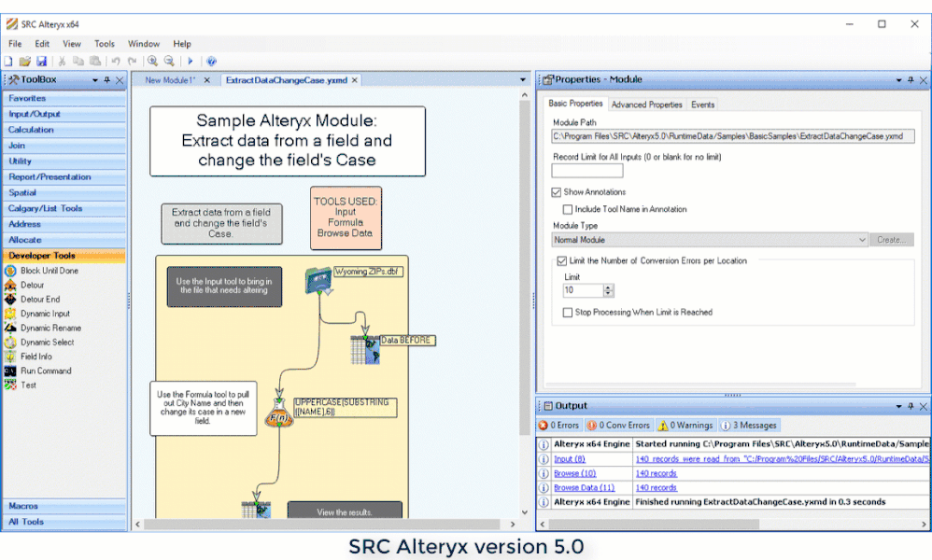Open the Browse Data (11) output link
This screenshot has height=560, width=932.
coord(585,487)
